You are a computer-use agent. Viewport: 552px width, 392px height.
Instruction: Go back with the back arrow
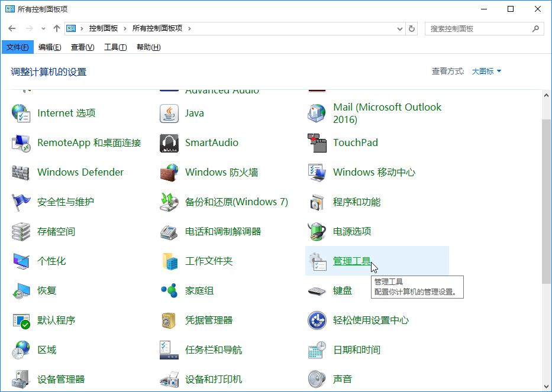(x=12, y=28)
